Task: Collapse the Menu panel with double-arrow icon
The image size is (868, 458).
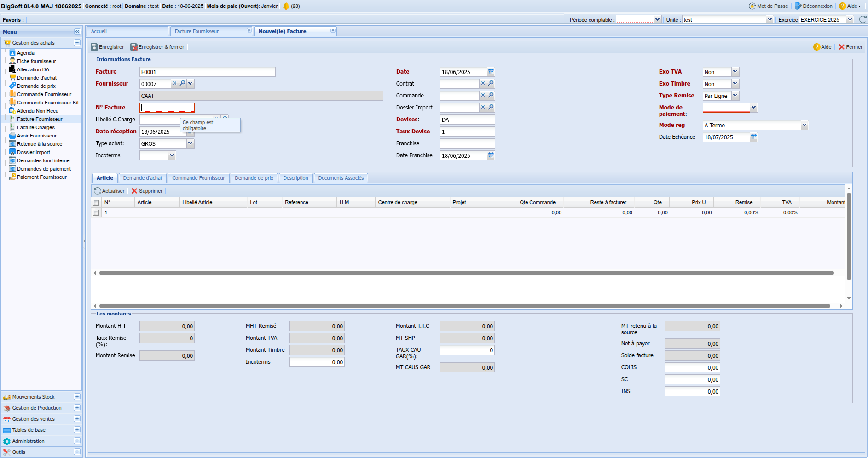Action: tap(77, 32)
